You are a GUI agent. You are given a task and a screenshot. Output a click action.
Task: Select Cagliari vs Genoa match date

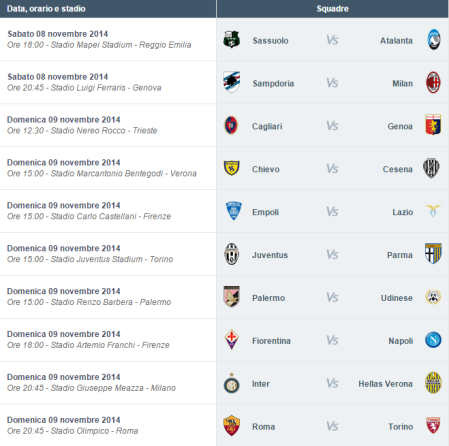pos(64,120)
